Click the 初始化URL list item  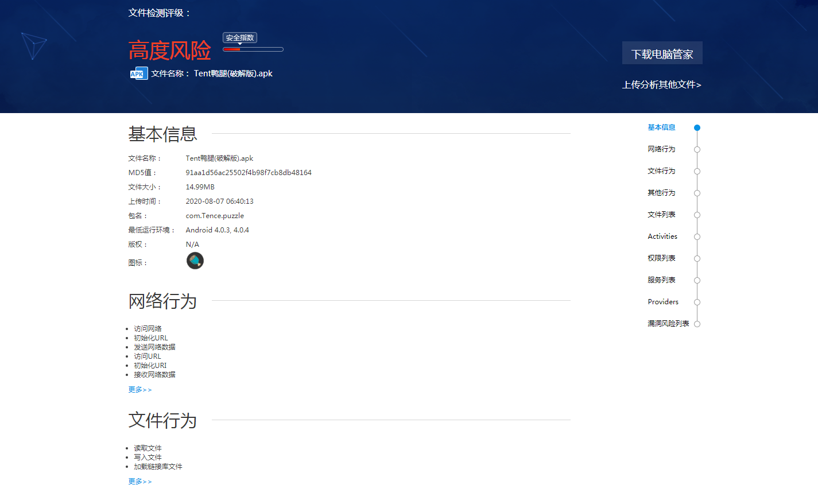click(x=151, y=338)
